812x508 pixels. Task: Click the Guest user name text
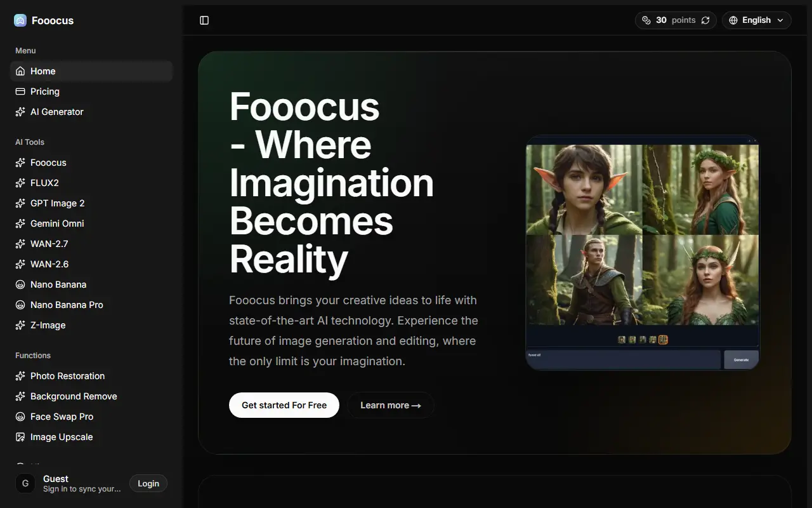56,479
